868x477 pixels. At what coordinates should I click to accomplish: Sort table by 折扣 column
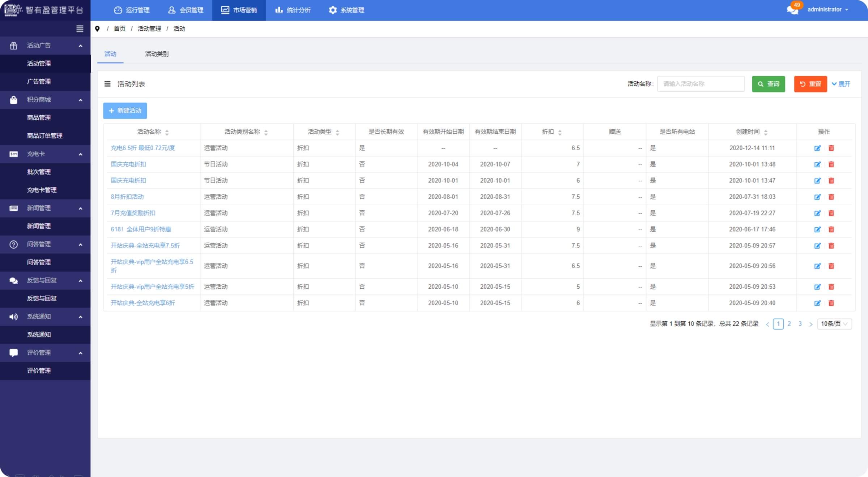pos(559,132)
